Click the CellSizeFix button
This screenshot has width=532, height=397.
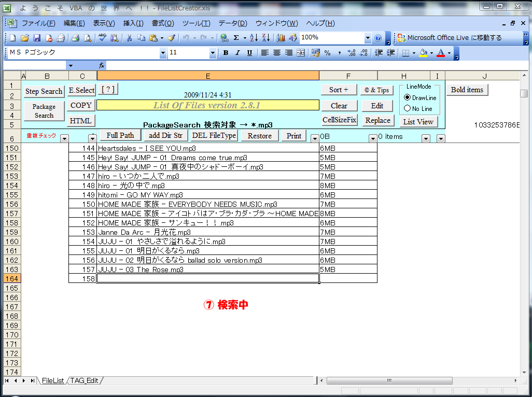[339, 120]
